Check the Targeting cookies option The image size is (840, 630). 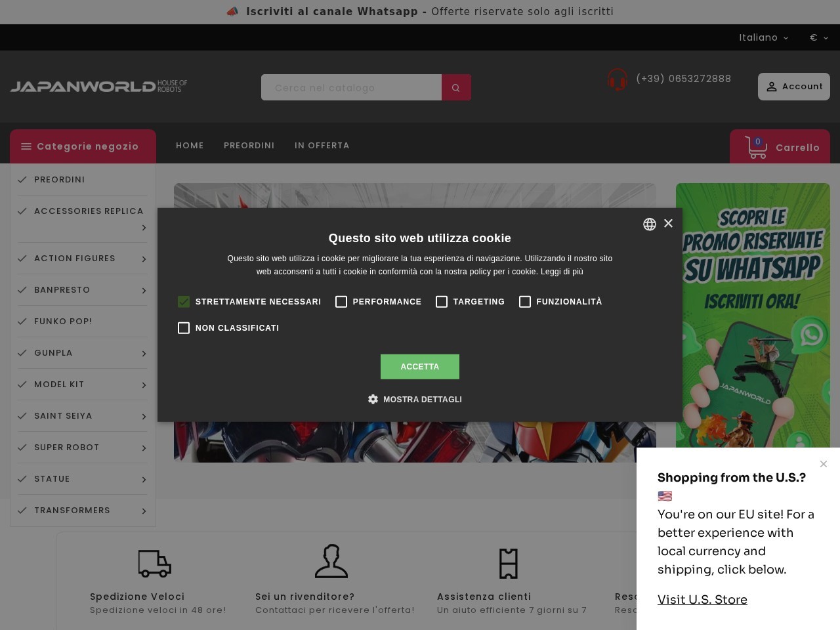[x=442, y=302]
